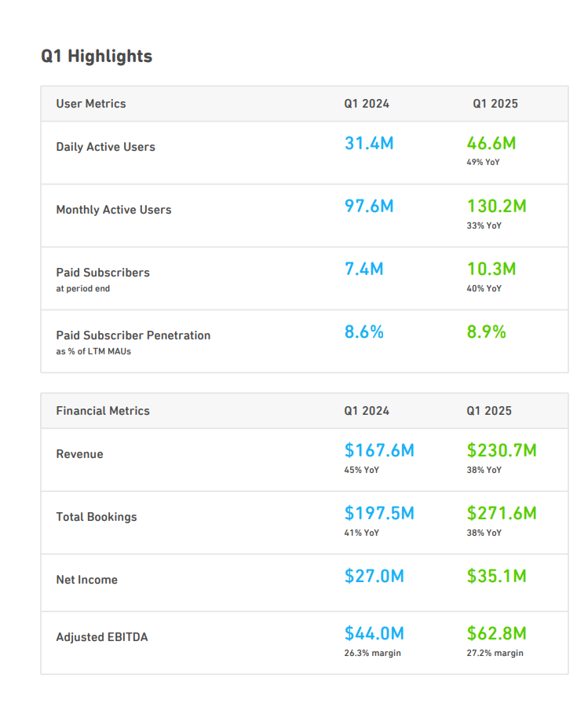This screenshot has height=722, width=588.
Task: Click the 49% YoY growth note
Action: coord(484,163)
